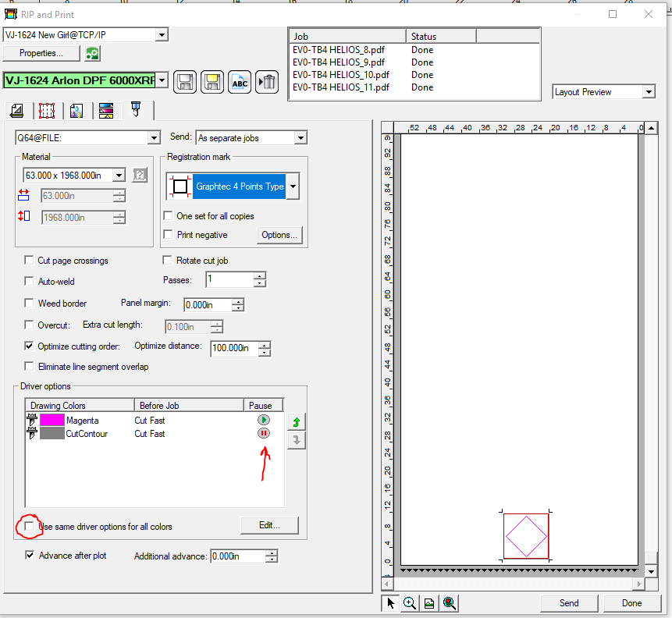Click the printer setup icon beside Properties

[92, 54]
